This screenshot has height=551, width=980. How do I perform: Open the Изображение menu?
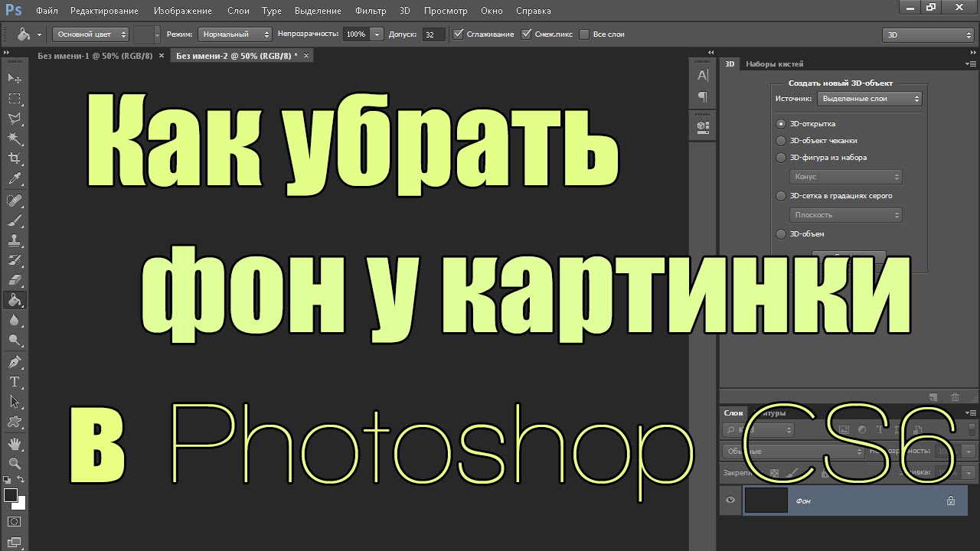pos(183,11)
